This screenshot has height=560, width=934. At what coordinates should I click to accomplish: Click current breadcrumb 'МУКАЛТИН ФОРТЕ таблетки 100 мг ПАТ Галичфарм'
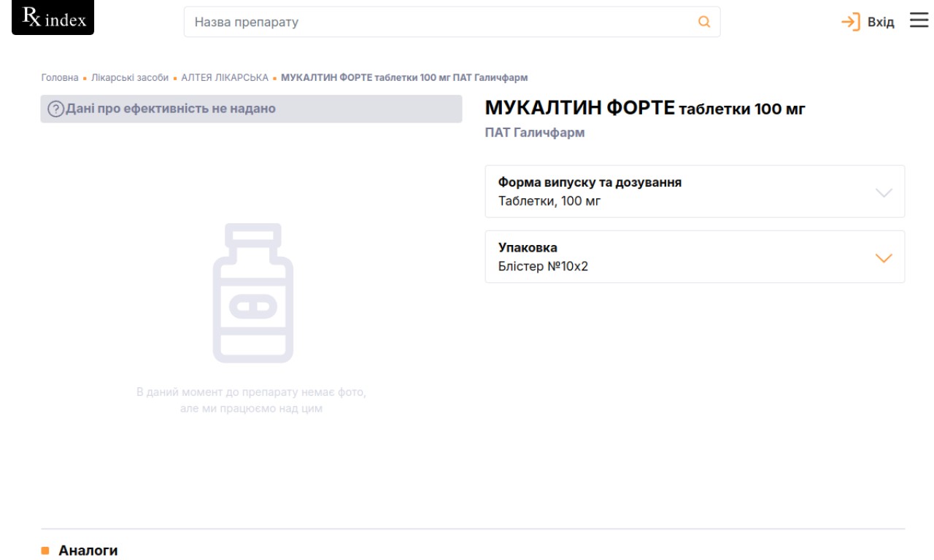coord(404,78)
